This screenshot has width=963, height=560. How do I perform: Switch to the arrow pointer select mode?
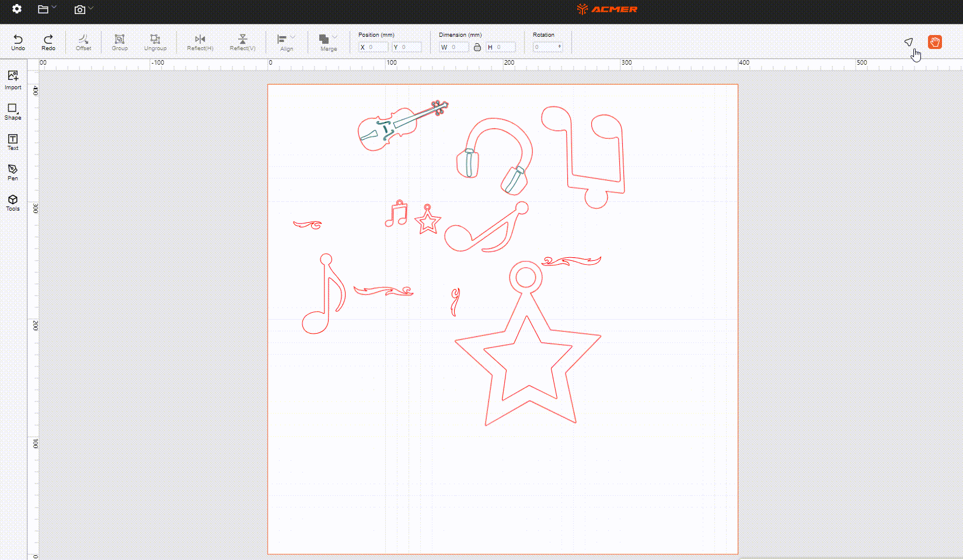tap(908, 42)
